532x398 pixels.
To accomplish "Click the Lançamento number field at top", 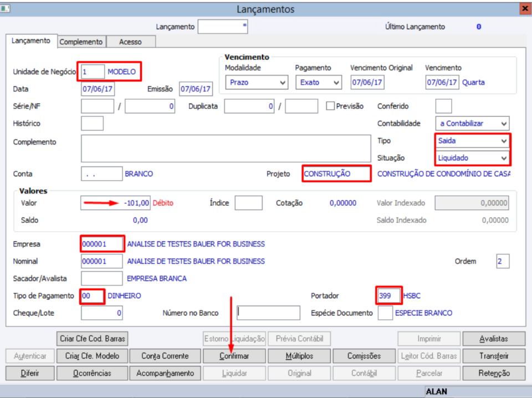I will click(223, 27).
